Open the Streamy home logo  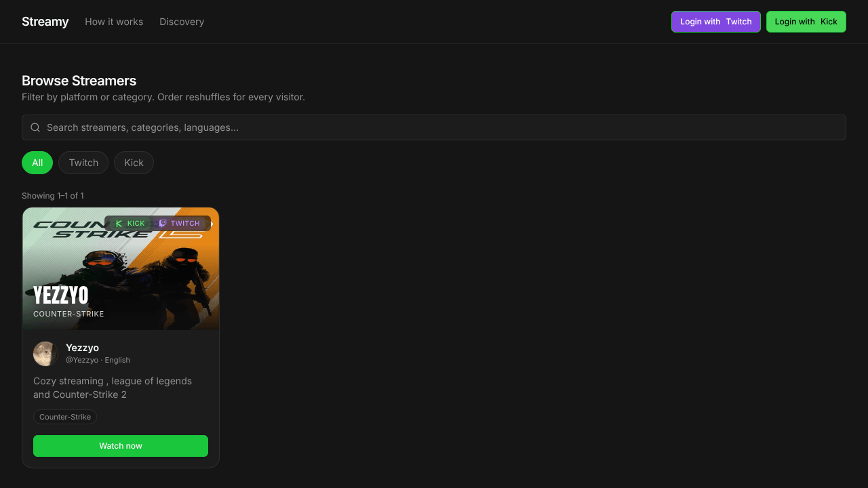click(x=45, y=22)
